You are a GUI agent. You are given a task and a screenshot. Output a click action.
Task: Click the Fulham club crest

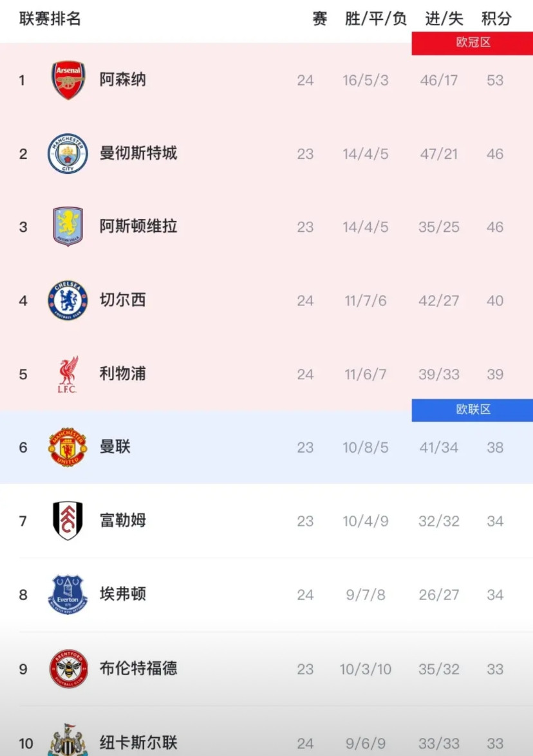(67, 521)
